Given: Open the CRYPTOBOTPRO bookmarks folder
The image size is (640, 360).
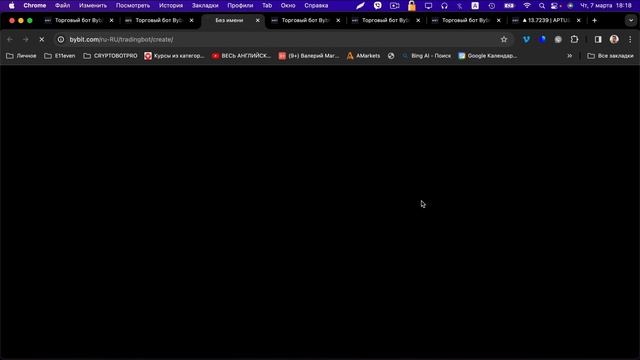Looking at the screenshot, I should [x=110, y=56].
